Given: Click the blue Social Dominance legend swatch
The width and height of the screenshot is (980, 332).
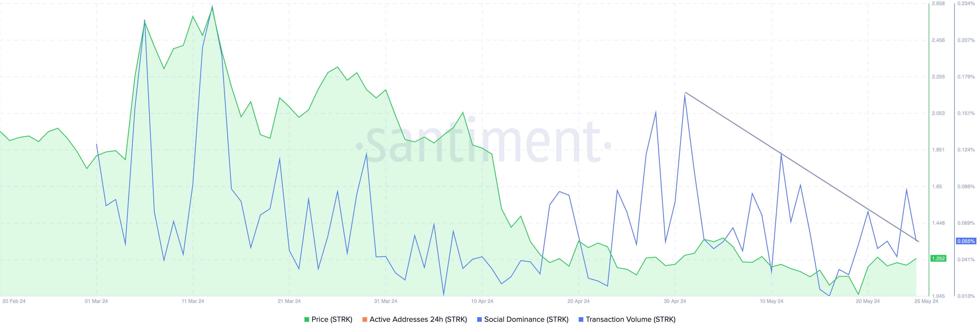Looking at the screenshot, I should (479, 319).
